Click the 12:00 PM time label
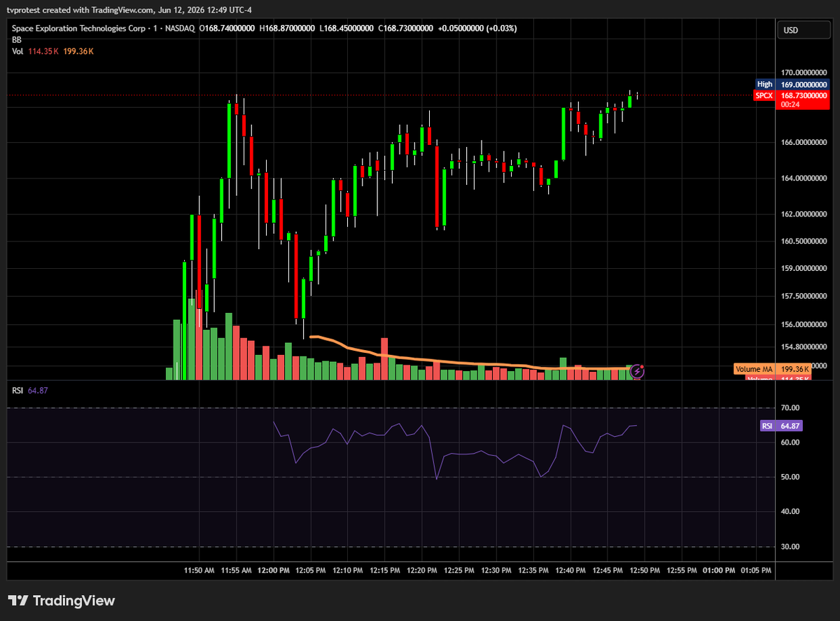Image resolution: width=840 pixels, height=621 pixels. coord(273,571)
